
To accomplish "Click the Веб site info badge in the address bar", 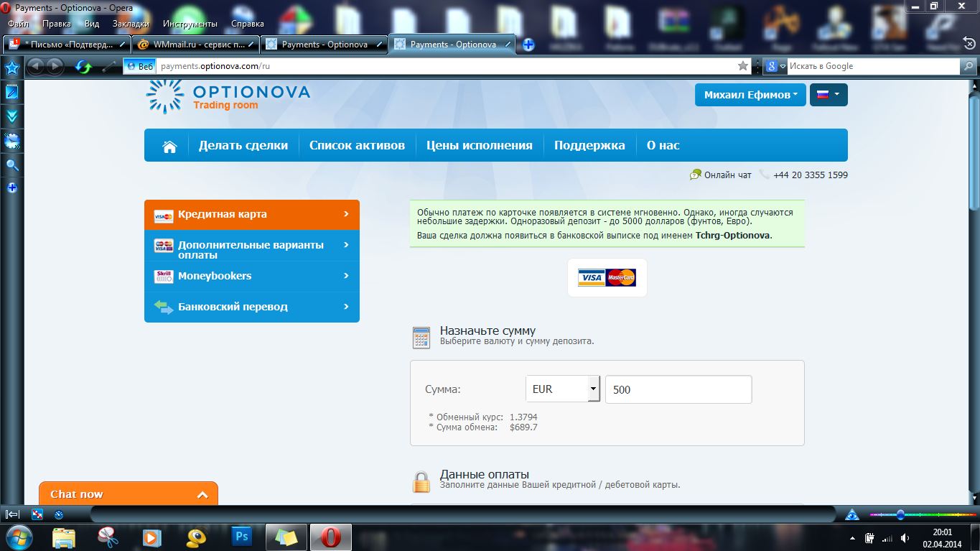I will [140, 66].
